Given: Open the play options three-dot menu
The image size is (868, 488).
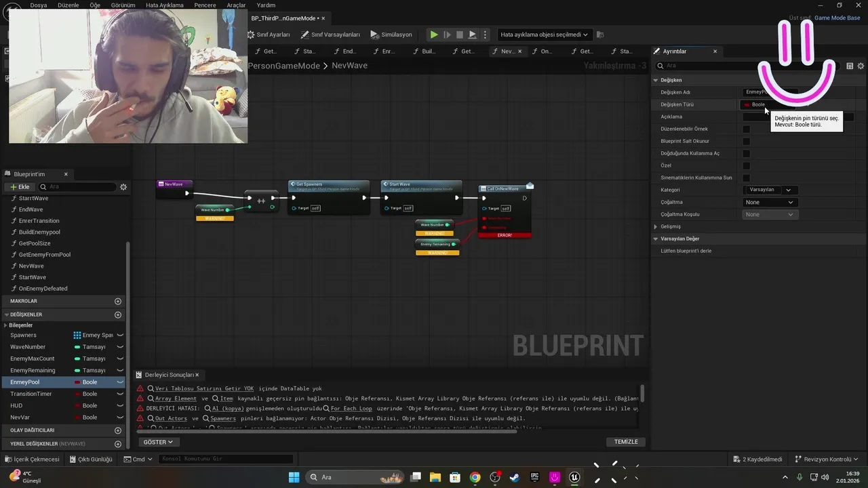Looking at the screenshot, I should [484, 35].
